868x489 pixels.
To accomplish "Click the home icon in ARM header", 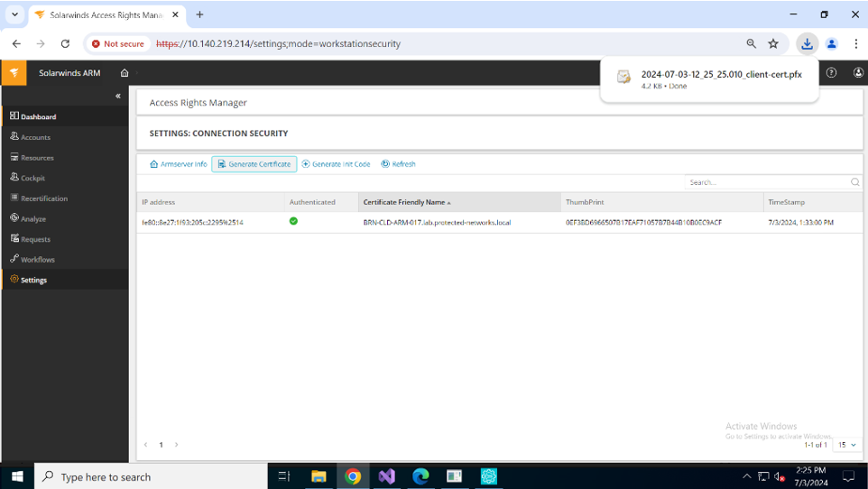I will (x=125, y=73).
